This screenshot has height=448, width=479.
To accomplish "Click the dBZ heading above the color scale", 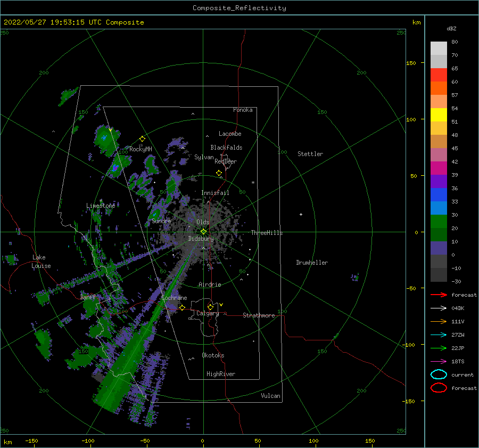I will point(451,28).
